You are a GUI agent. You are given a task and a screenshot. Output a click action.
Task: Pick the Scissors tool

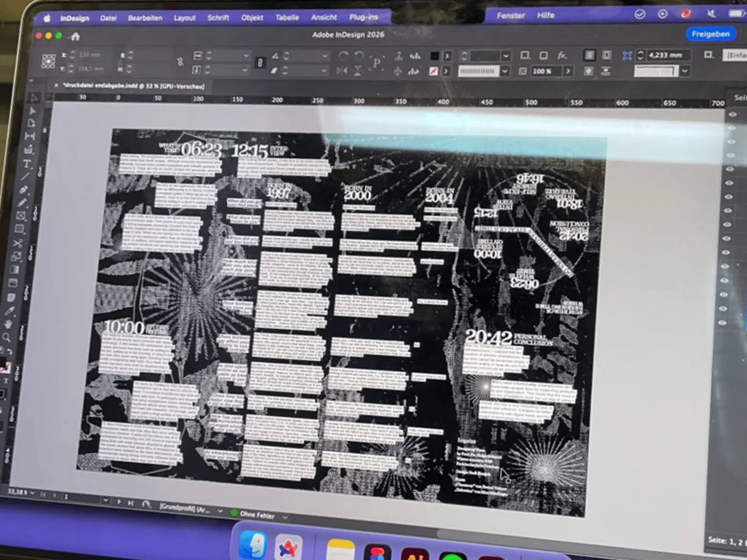tap(18, 243)
